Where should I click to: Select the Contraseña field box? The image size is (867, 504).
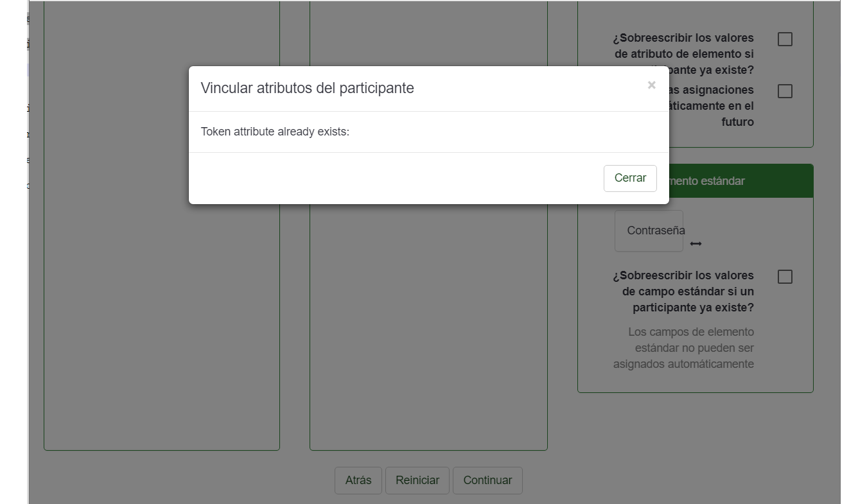point(649,230)
